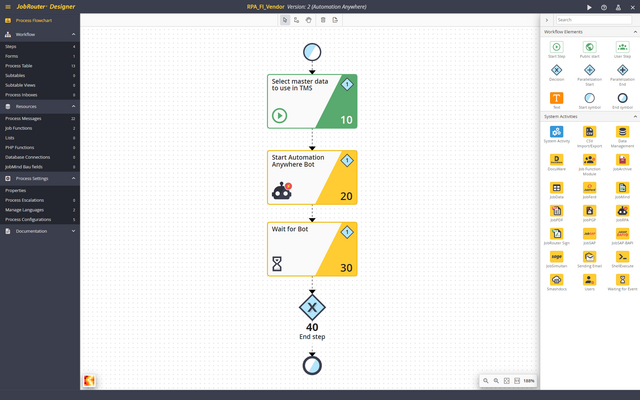
Task: Collapse the Process Settings sidebar section
Action: [x=73, y=178]
